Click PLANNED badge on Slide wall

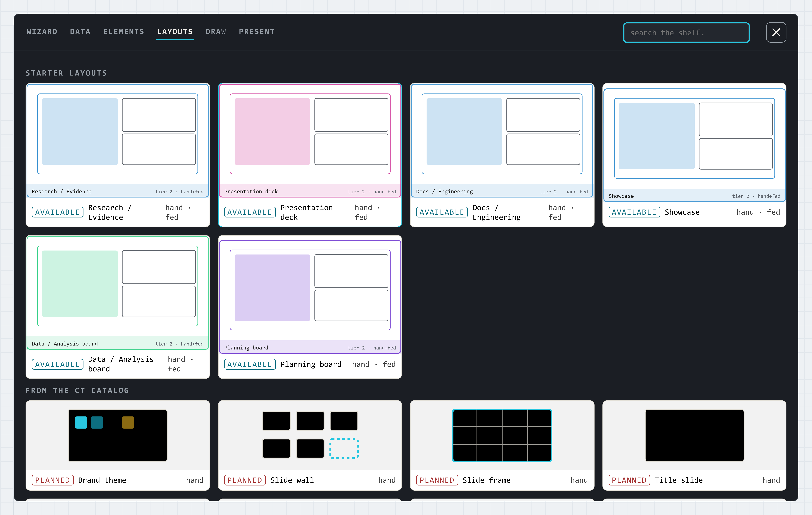coord(245,480)
